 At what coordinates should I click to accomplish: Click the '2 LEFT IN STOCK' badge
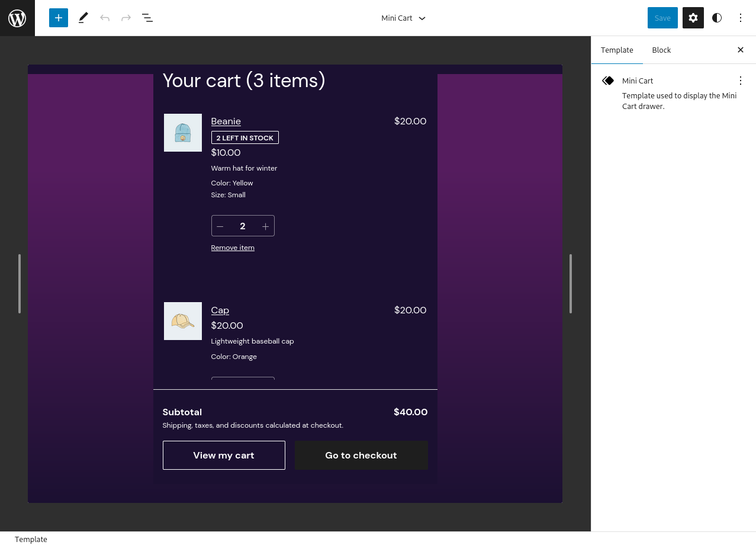point(245,137)
